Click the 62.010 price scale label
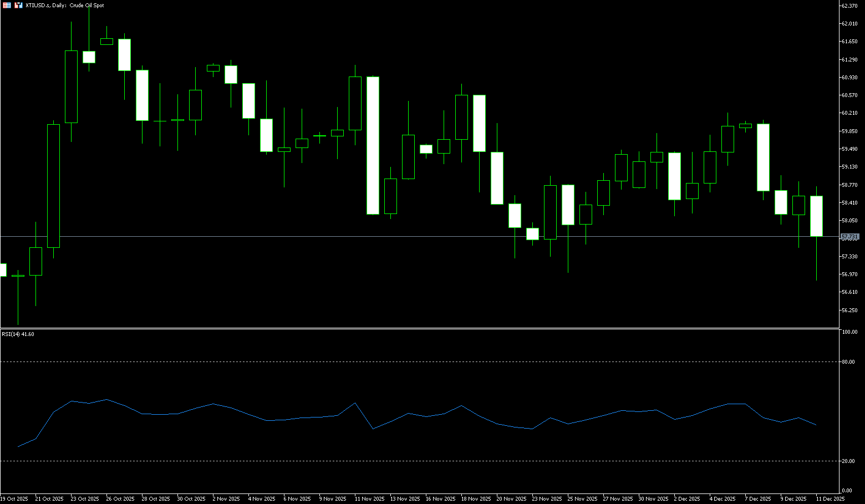865x504 pixels. [849, 24]
